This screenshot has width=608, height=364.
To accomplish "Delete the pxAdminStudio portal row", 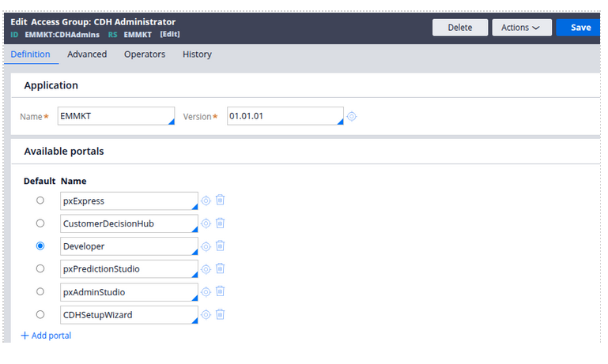I will (x=221, y=291).
